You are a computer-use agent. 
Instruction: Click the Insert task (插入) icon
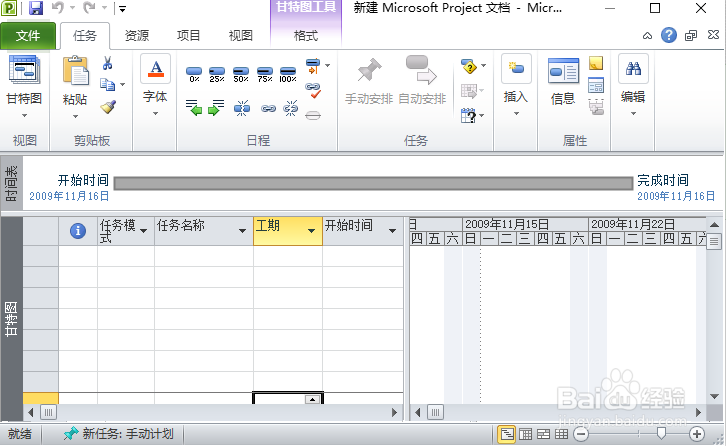516,69
